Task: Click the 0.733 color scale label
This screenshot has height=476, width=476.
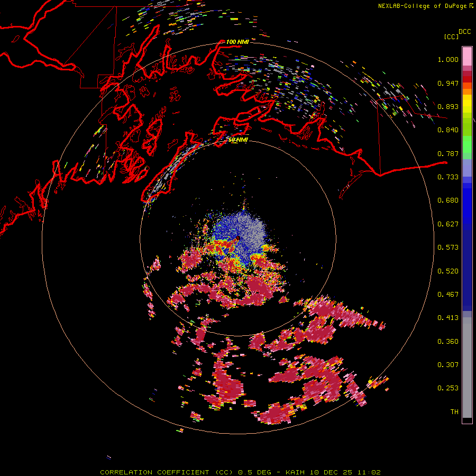Action: (x=448, y=177)
